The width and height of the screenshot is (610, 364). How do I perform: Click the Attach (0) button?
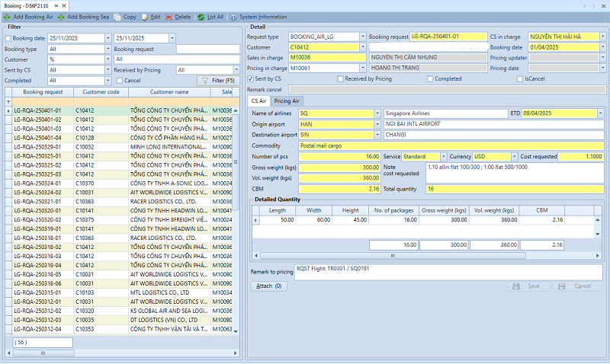(x=268, y=286)
